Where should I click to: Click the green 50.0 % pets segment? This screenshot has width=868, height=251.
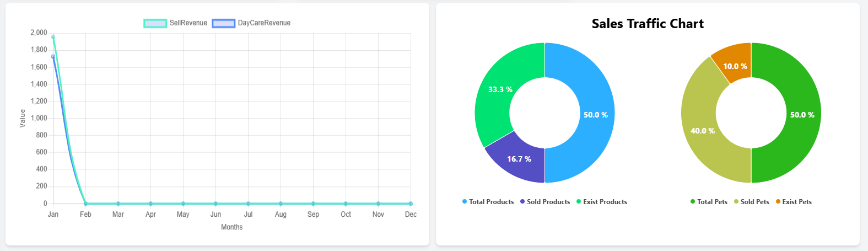pos(802,115)
